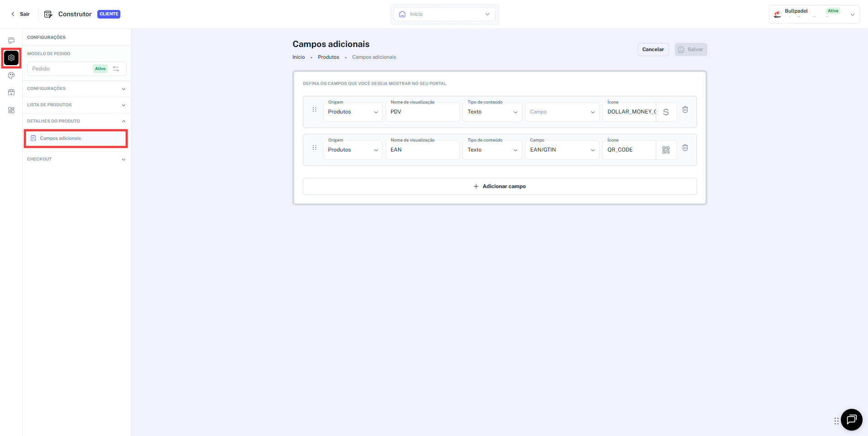Viewport: 868px width, 436px height.
Task: Expand the Checkout section
Action: 76,159
